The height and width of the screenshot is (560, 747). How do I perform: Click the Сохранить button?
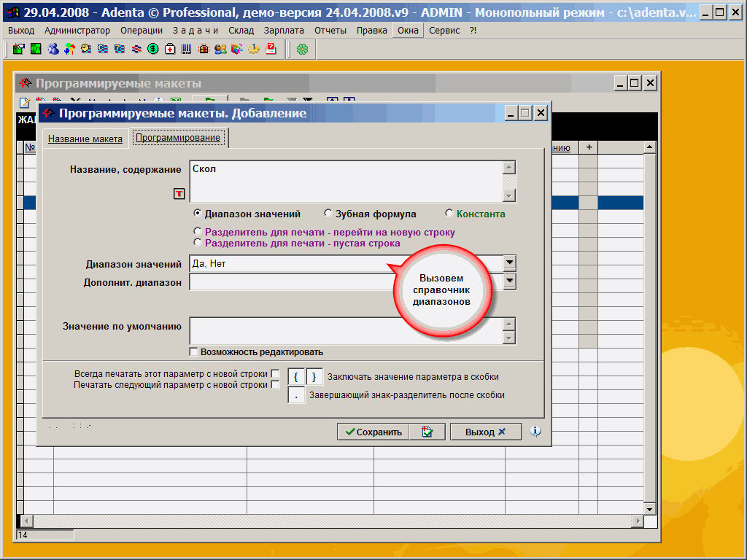click(x=373, y=432)
